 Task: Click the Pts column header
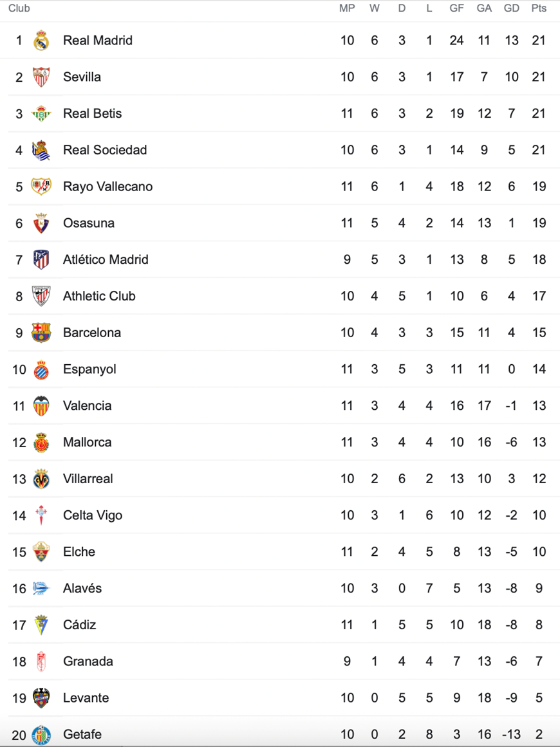[x=539, y=8]
